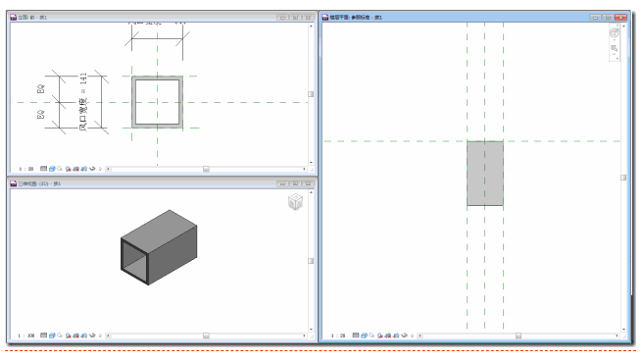
Task: Select the square duct profile in front elevation
Action: (x=157, y=102)
